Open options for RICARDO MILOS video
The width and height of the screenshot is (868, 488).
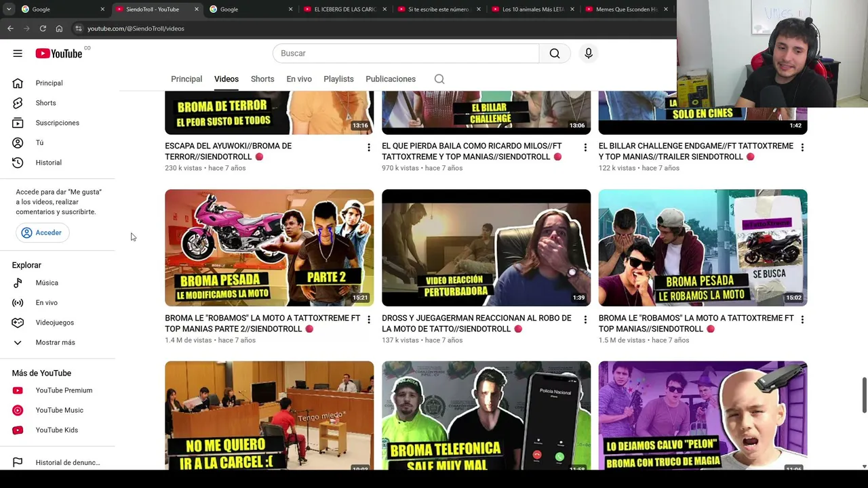tap(586, 147)
